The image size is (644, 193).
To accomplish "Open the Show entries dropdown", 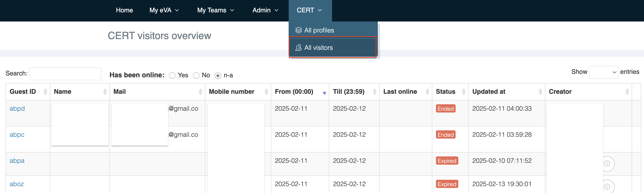I will tap(603, 72).
